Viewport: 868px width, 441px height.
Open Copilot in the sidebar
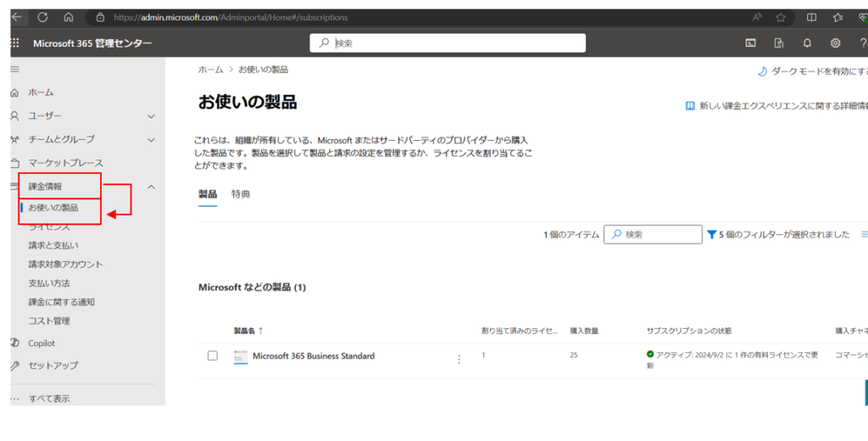42,343
